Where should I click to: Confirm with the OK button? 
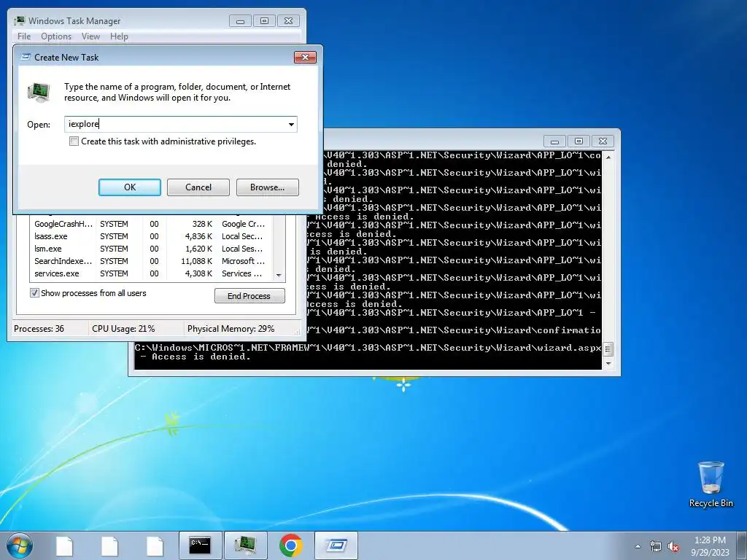click(130, 187)
